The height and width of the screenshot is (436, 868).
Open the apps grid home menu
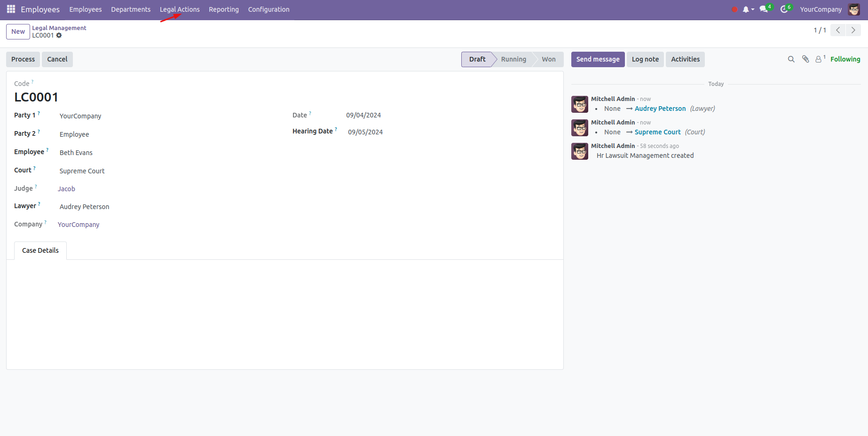pyautogui.click(x=11, y=9)
